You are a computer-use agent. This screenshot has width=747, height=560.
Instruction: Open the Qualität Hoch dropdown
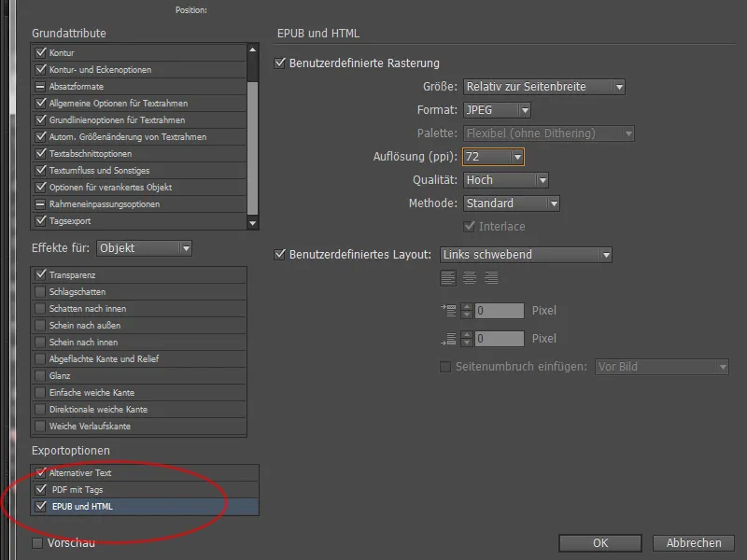tap(506, 180)
